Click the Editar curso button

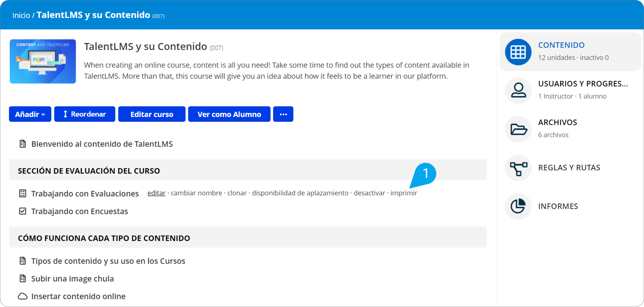pos(152,114)
